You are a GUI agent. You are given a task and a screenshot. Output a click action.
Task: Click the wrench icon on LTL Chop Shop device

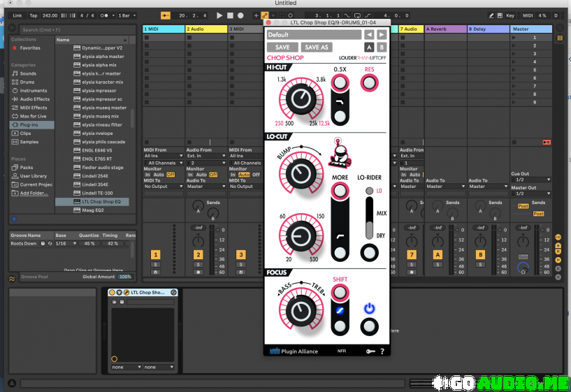[x=127, y=292]
